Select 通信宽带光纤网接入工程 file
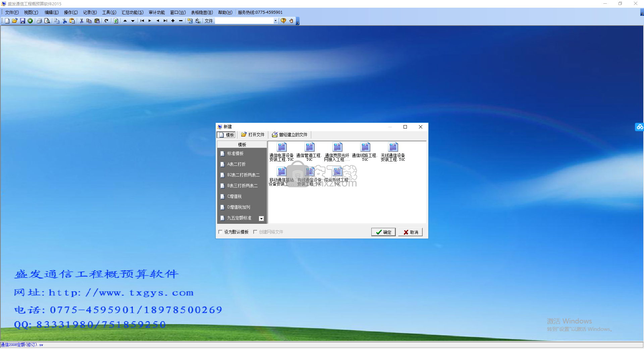This screenshot has height=349, width=644. click(x=337, y=152)
